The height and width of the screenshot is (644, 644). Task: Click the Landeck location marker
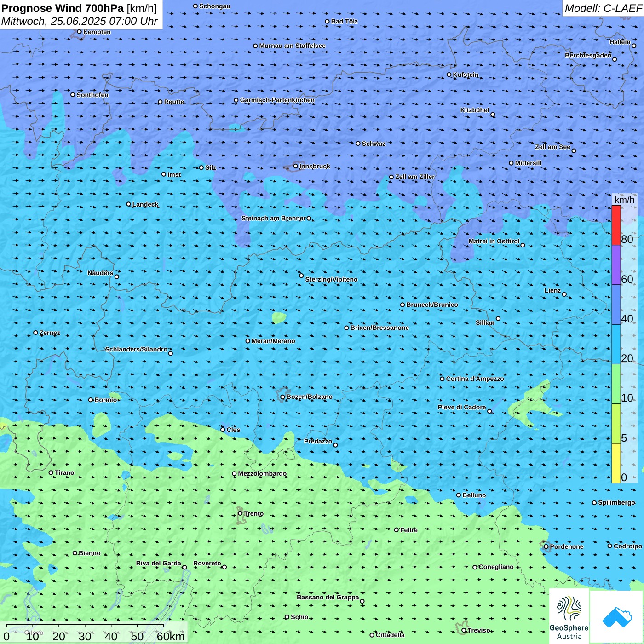[128, 204]
